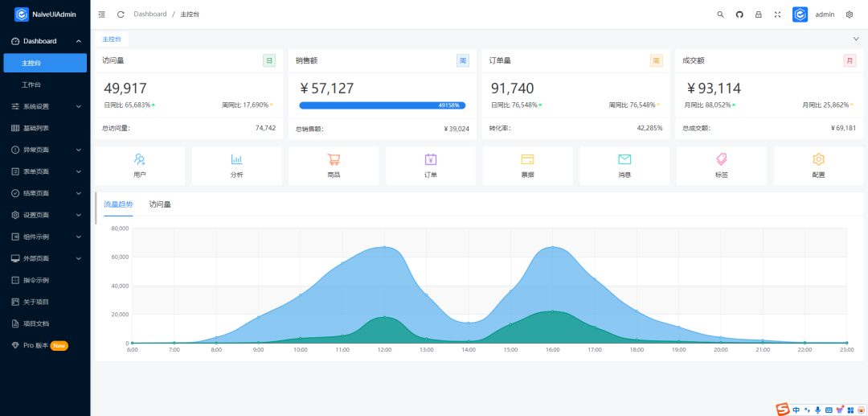Open the 项目文档 link in sidebar

click(x=45, y=323)
